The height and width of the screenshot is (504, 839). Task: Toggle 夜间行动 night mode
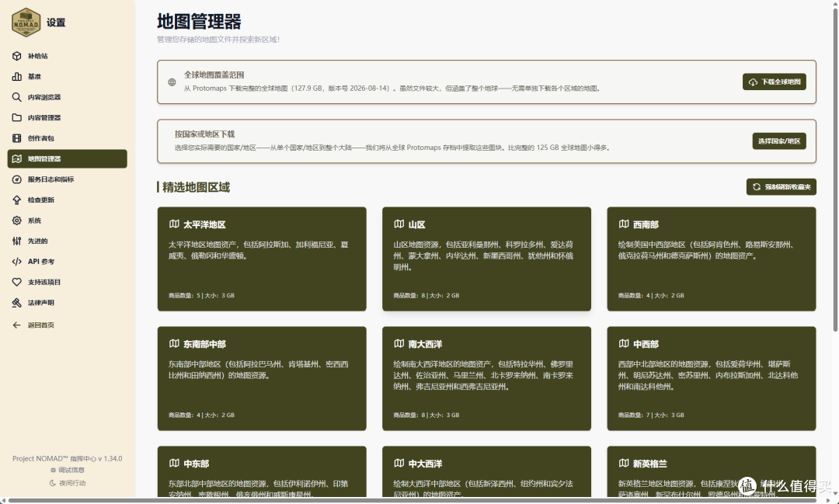click(x=68, y=483)
